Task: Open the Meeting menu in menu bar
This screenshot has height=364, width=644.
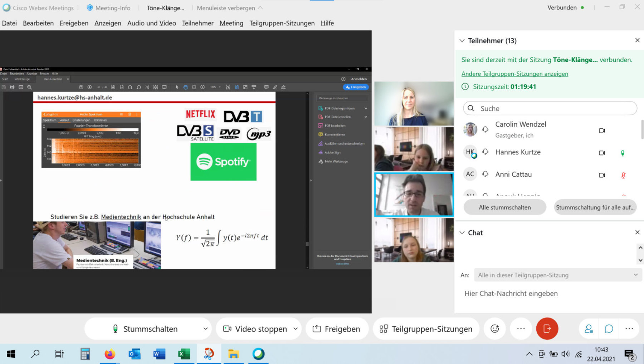Action: [x=231, y=23]
